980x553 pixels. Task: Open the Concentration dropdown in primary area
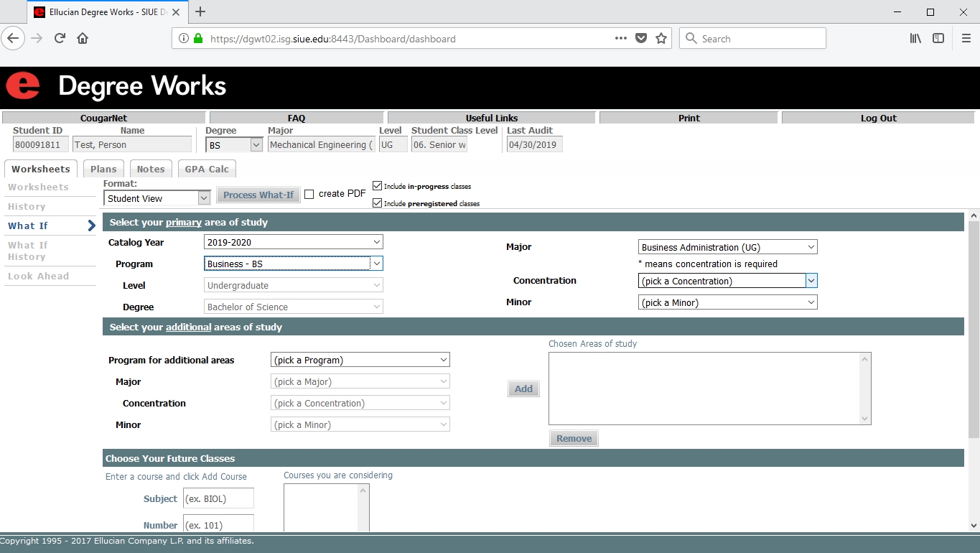[727, 281]
